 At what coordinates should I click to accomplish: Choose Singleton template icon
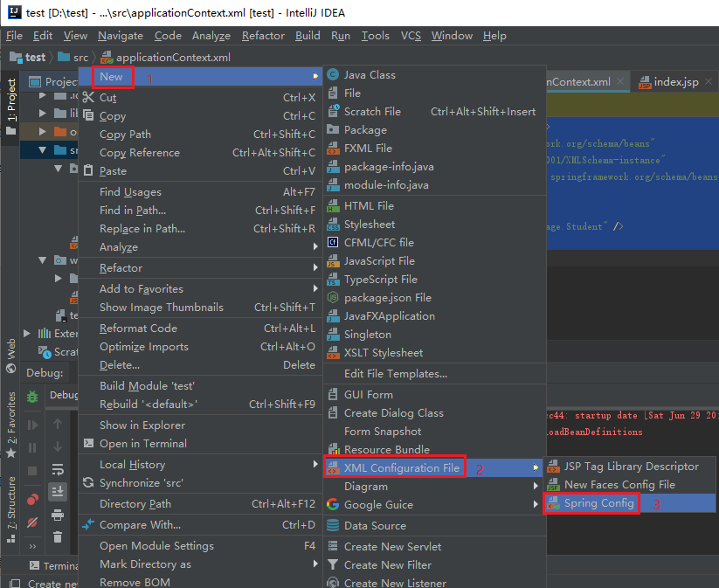tap(333, 335)
